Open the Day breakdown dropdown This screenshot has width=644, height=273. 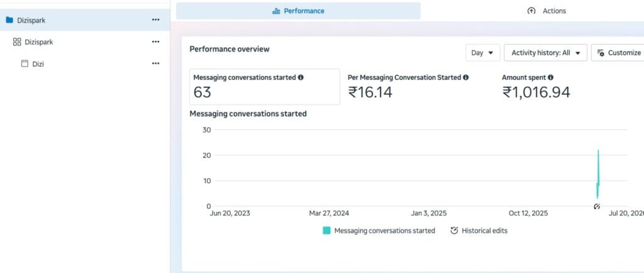482,53
